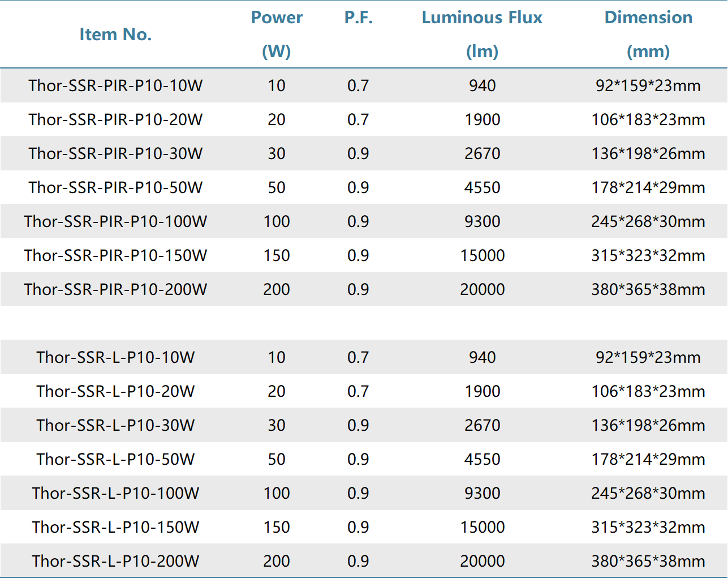The image size is (728, 578).
Task: Click flux 9300 in the Thor-SSR-L-P10-100W row
Action: tap(483, 493)
